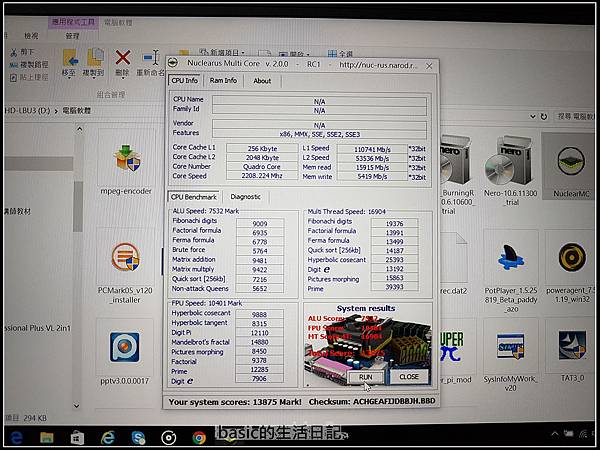Screen dimensions: 600x450
Task: Click 全選 select-all in ribbon
Action: 341,54
